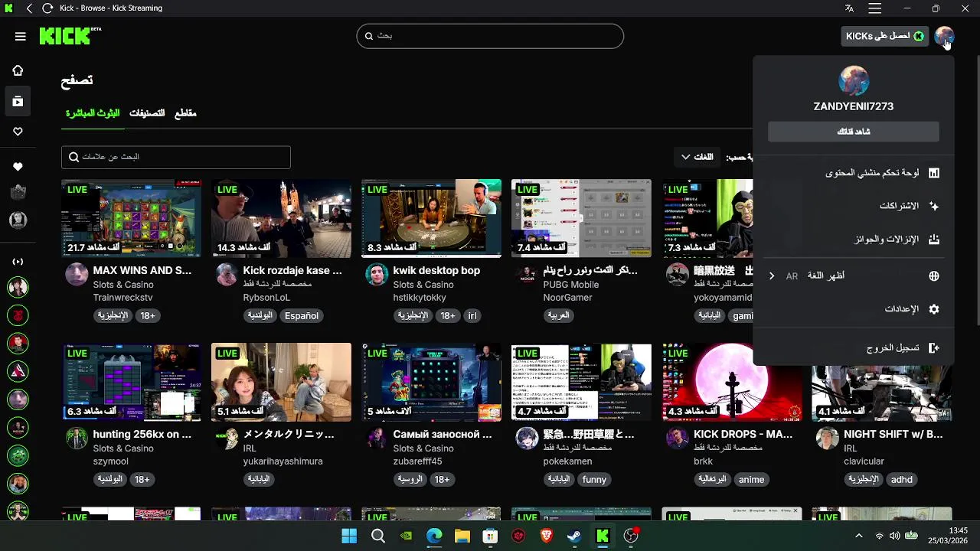Open the zubarefff45 channel name

tap(418, 461)
